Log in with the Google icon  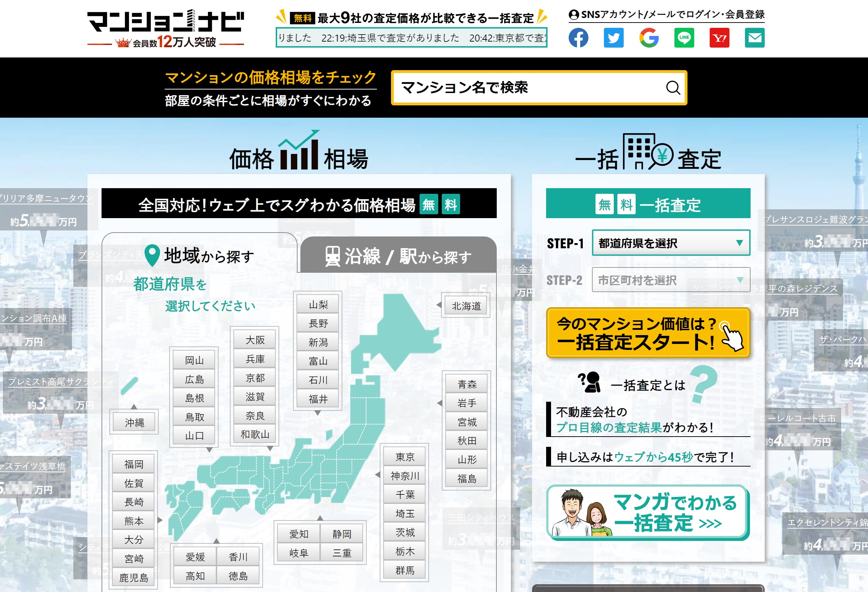click(x=649, y=38)
